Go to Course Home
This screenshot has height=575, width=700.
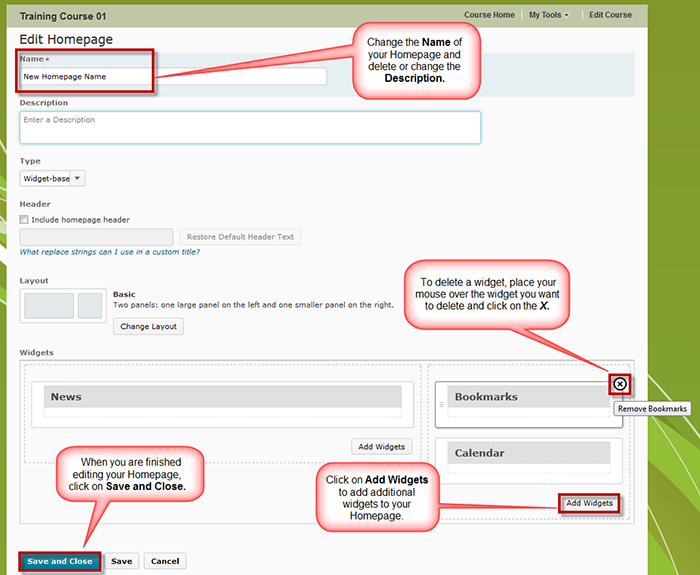490,15
